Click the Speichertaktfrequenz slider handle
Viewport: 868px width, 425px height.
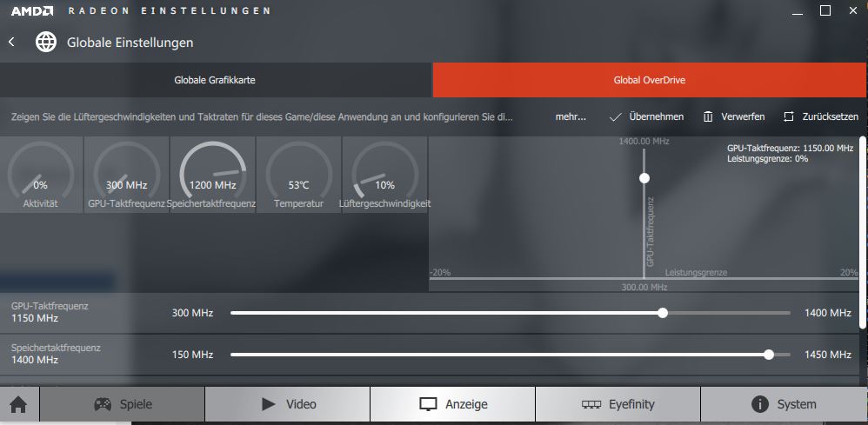click(x=768, y=355)
